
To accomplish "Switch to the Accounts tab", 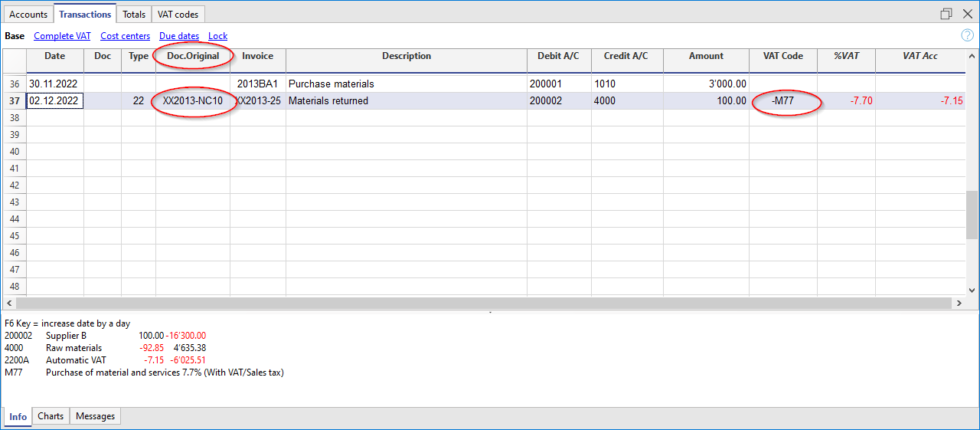I will pos(28,14).
